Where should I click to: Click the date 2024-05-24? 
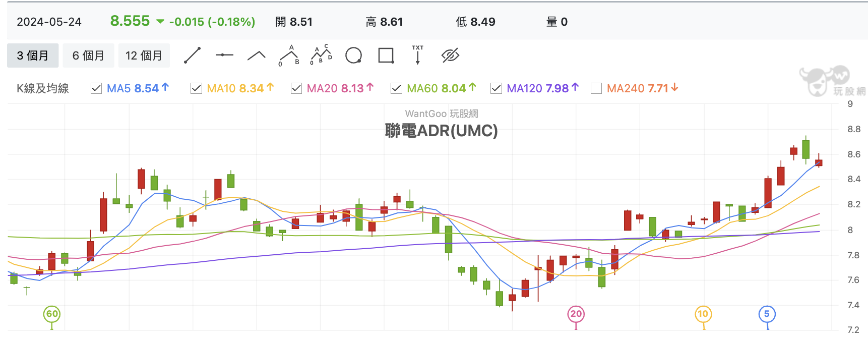pos(49,22)
